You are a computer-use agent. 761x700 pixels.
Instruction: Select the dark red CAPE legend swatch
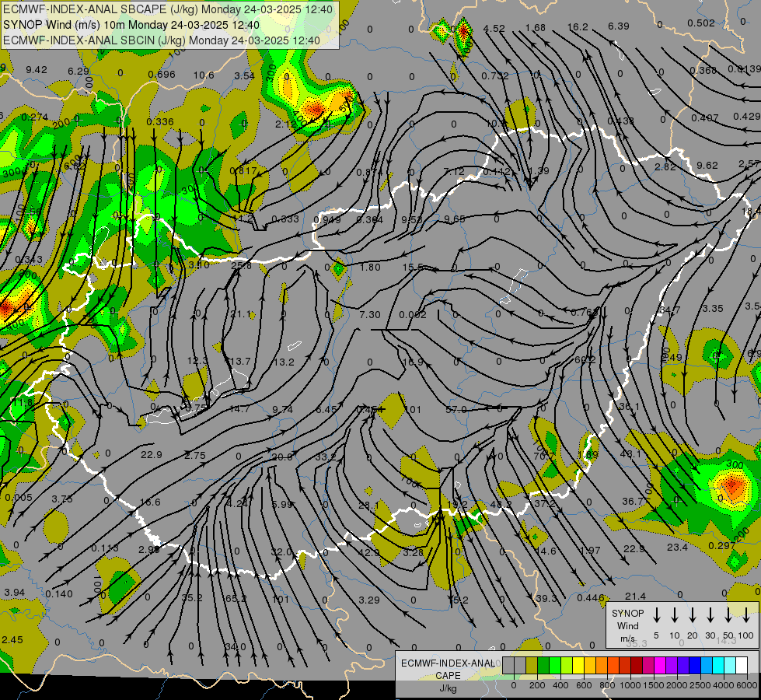click(x=637, y=666)
